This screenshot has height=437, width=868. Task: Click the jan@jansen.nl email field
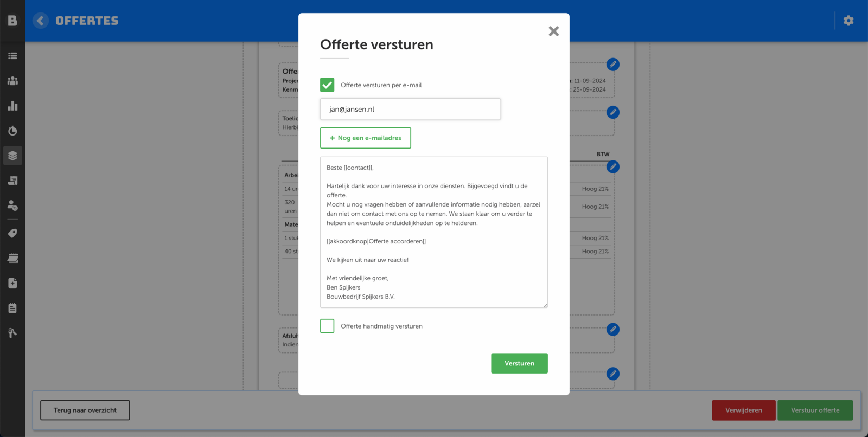click(410, 109)
